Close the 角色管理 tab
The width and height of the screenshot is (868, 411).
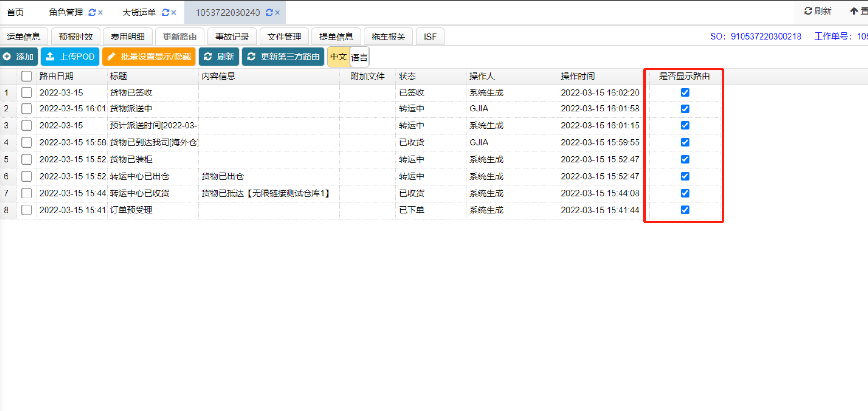101,13
